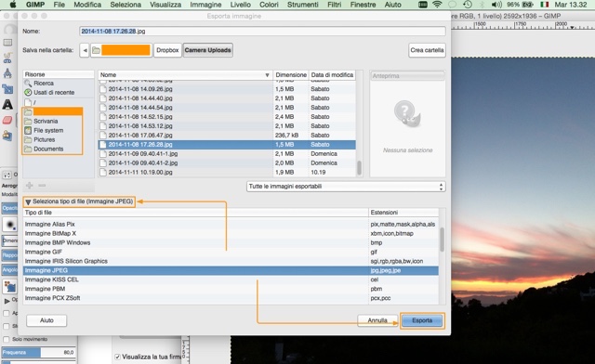This screenshot has width=595, height=364.
Task: Open the File menu
Action: coord(59,5)
